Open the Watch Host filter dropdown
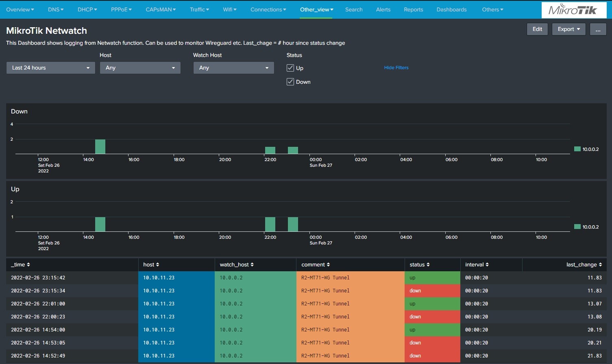The height and width of the screenshot is (364, 612). [x=234, y=68]
